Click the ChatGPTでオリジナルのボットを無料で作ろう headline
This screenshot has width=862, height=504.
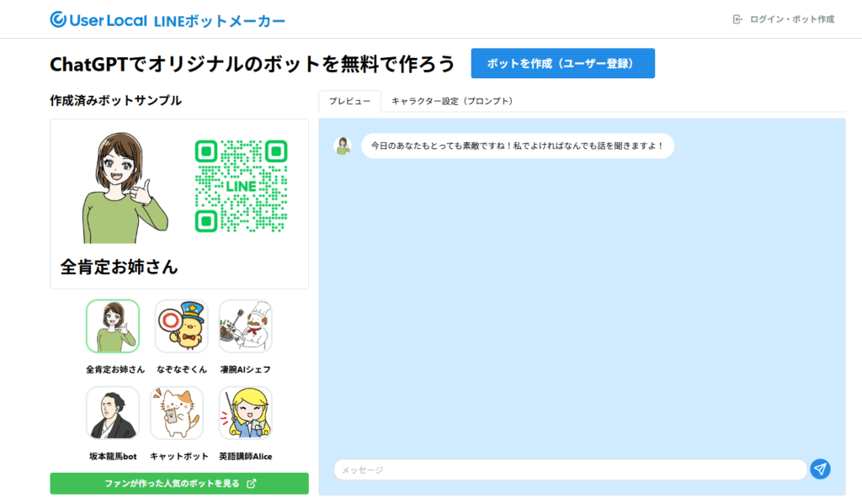pyautogui.click(x=253, y=64)
